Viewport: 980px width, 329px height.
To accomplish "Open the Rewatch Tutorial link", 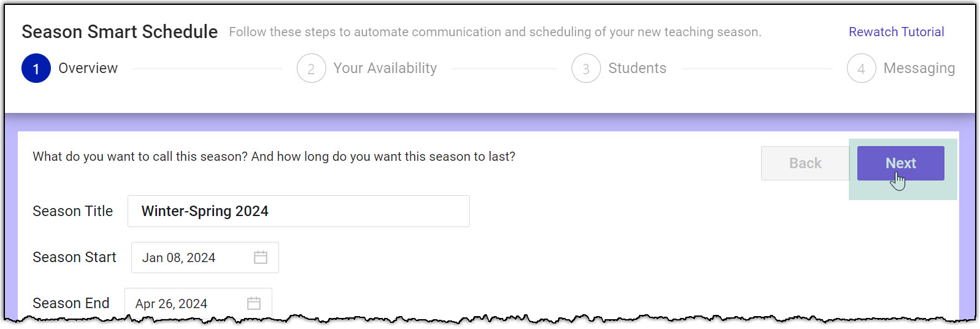I will pos(896,32).
